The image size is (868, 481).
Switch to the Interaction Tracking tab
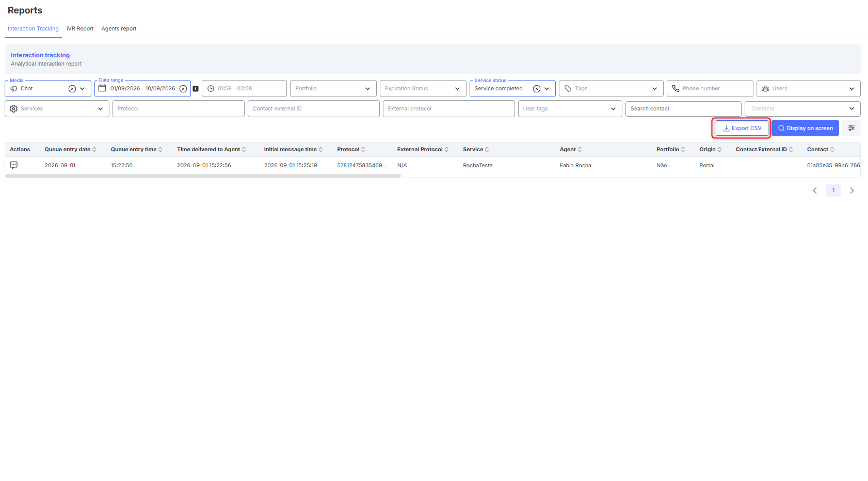point(33,29)
